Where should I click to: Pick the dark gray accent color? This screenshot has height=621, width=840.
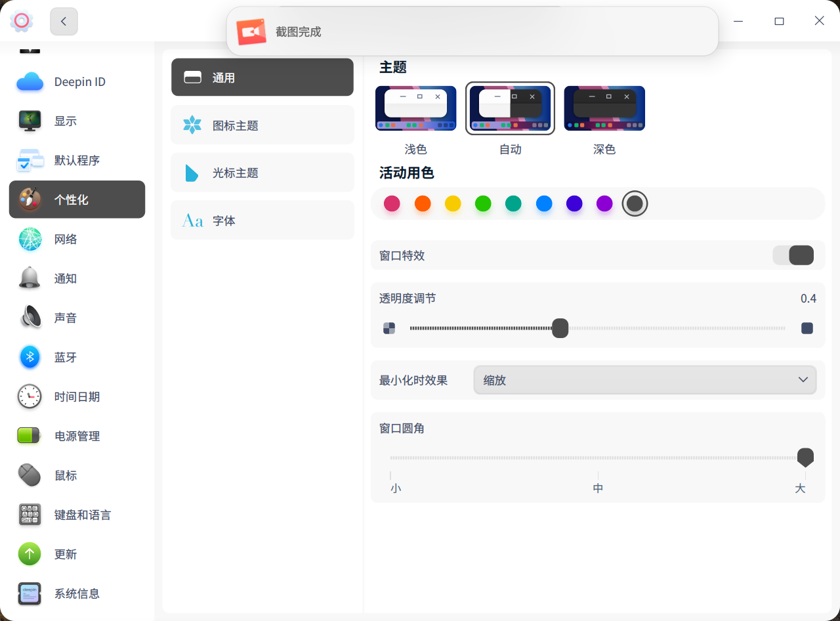[635, 203]
